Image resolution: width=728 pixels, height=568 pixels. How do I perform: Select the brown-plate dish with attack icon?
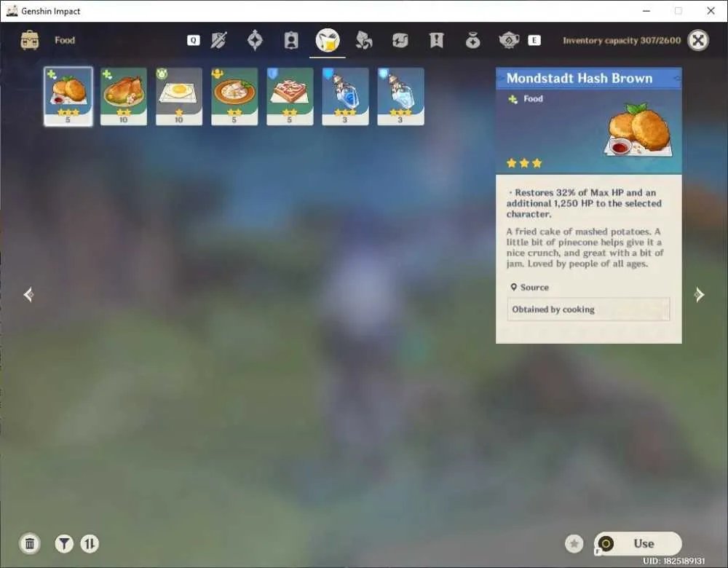click(234, 97)
